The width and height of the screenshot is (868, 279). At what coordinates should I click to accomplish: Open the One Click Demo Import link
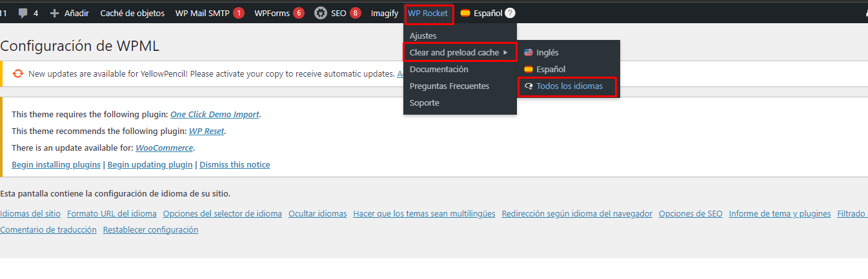click(215, 115)
